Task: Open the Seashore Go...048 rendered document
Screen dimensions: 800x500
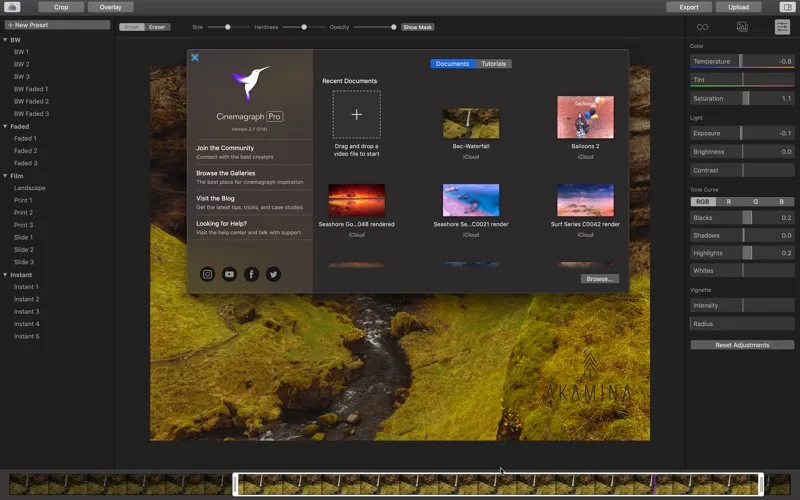Action: (357, 201)
